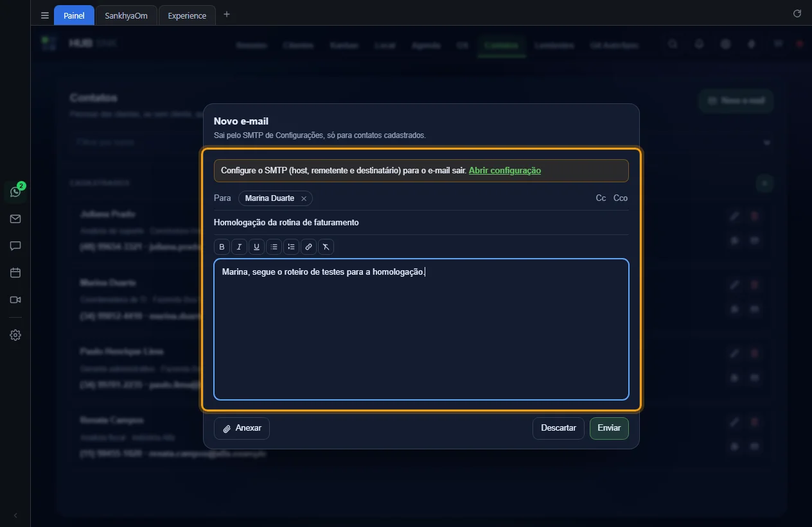Click inside the e-mail body text area
The image size is (812, 527).
point(421,329)
